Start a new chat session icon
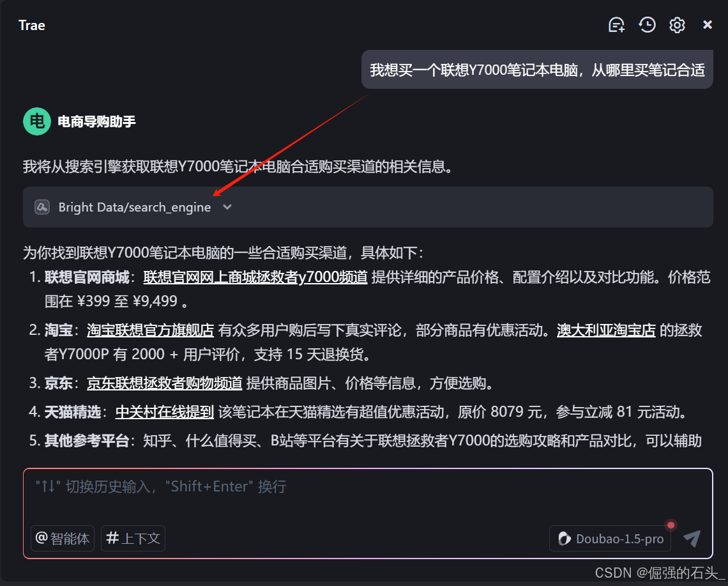728x586 pixels. click(x=616, y=25)
